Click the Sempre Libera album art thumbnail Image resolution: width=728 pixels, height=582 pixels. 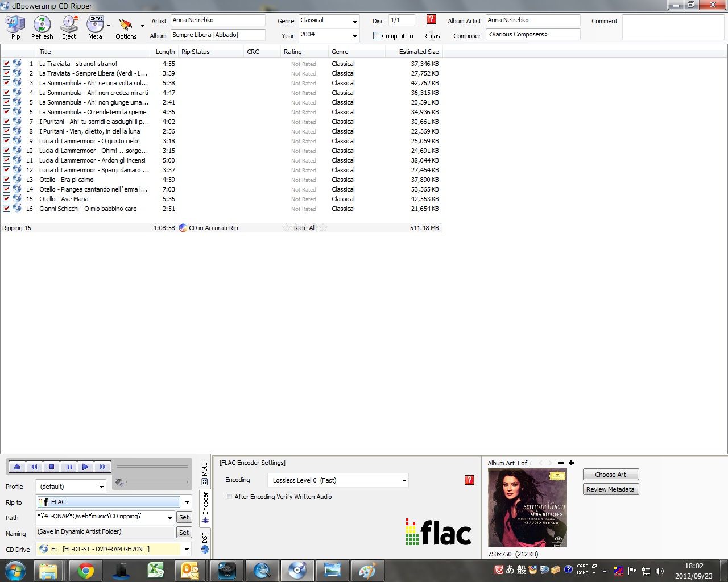[x=527, y=508]
